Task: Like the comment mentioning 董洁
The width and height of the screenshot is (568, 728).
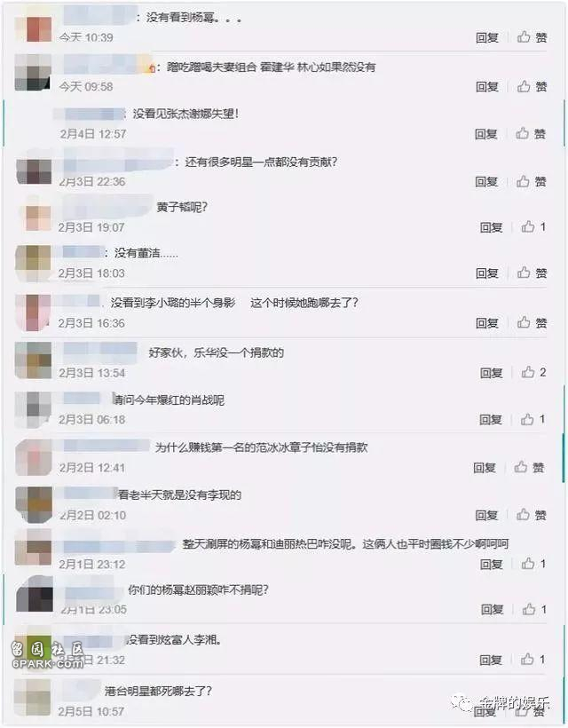Action: pos(532,273)
